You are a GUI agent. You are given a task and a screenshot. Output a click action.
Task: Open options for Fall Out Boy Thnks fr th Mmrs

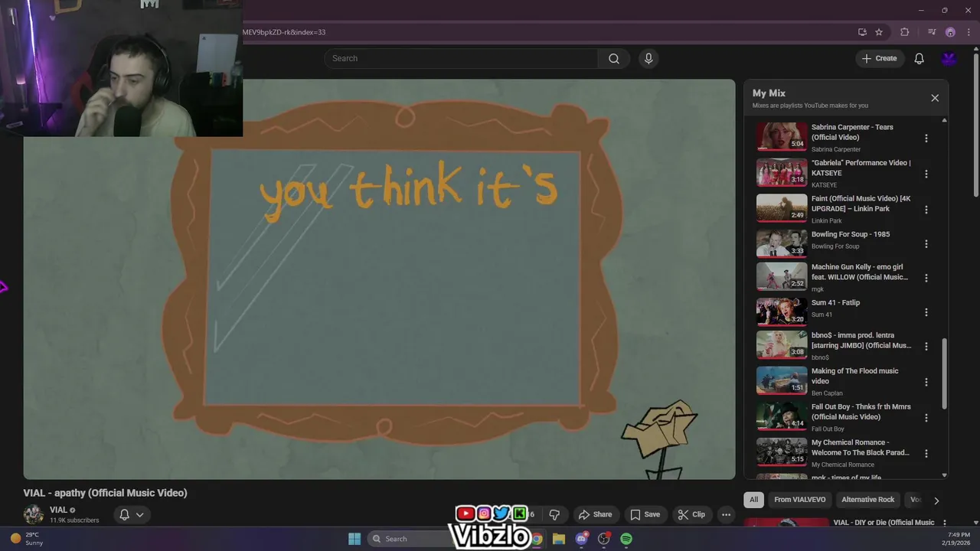[x=926, y=418]
